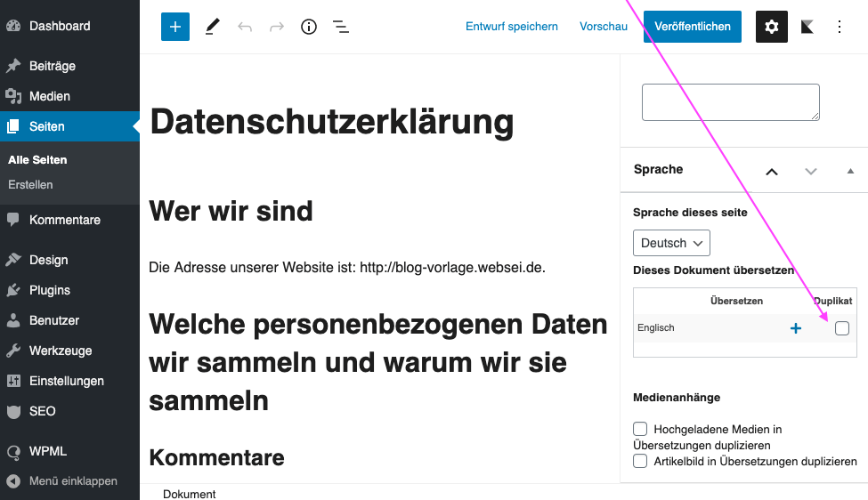Click the Veröffentlichen button

click(x=693, y=27)
